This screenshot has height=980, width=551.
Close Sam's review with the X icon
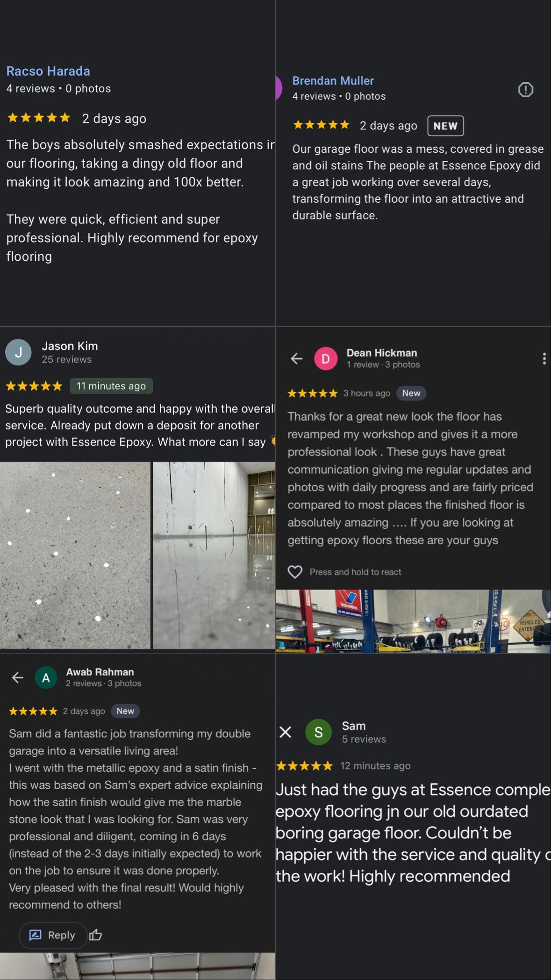pos(285,732)
